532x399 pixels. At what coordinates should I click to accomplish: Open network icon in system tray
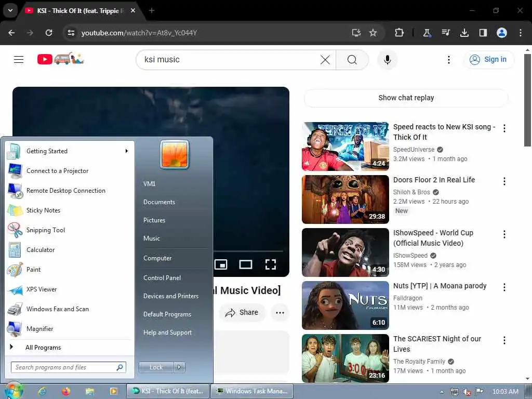coord(454,392)
